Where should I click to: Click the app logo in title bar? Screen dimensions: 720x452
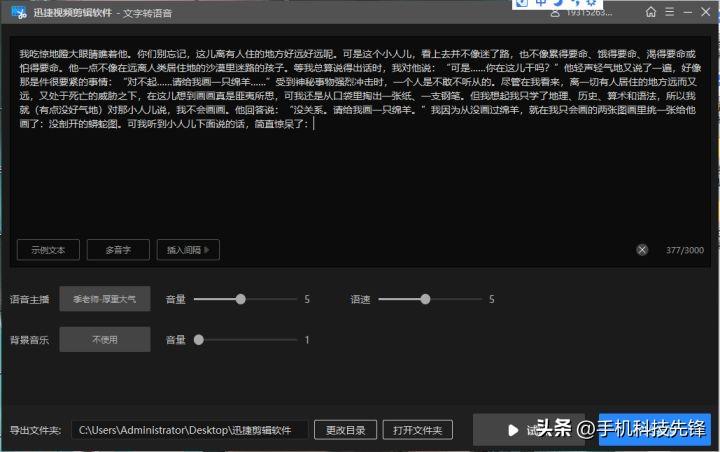(x=18, y=13)
